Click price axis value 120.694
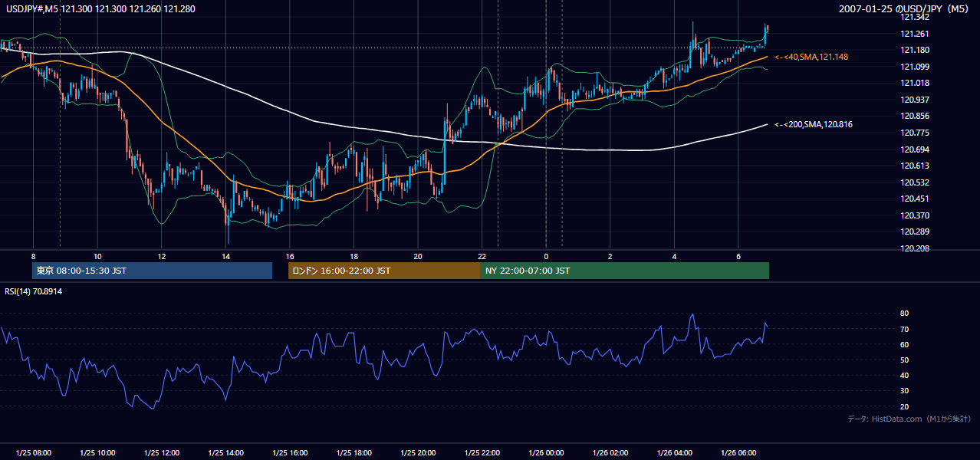 click(x=915, y=149)
